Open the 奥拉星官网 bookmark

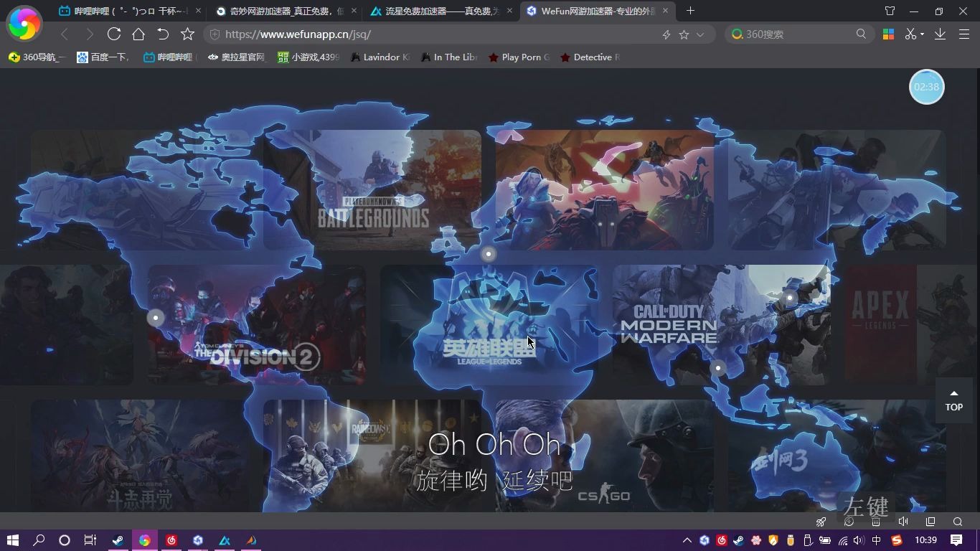[237, 57]
